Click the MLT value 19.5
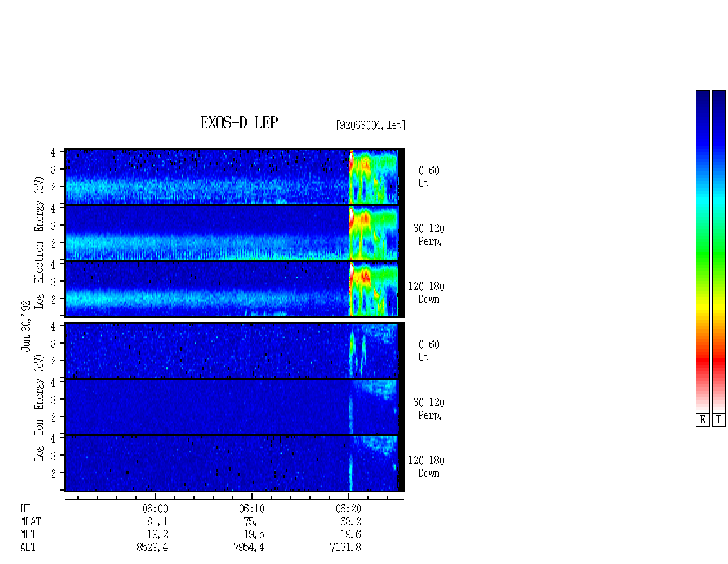This screenshot has width=728, height=564. 254,534
